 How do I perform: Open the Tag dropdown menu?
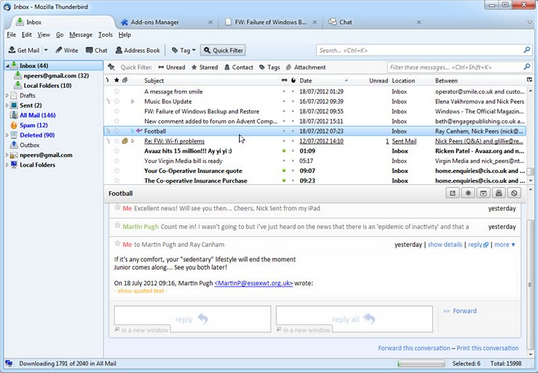coord(184,50)
